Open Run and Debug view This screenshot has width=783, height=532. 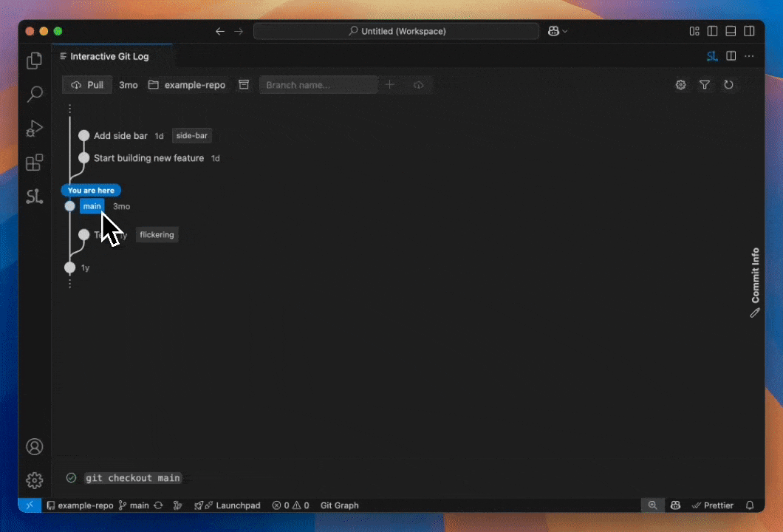click(35, 128)
